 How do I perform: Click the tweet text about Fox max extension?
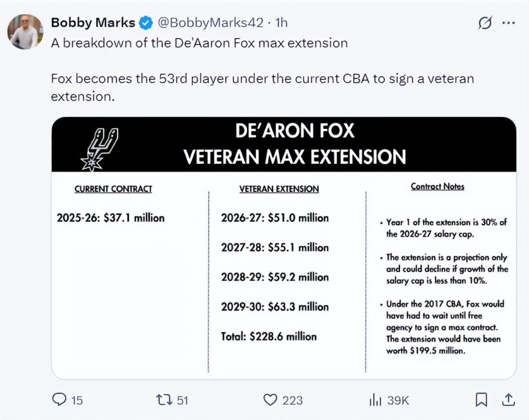coord(199,43)
